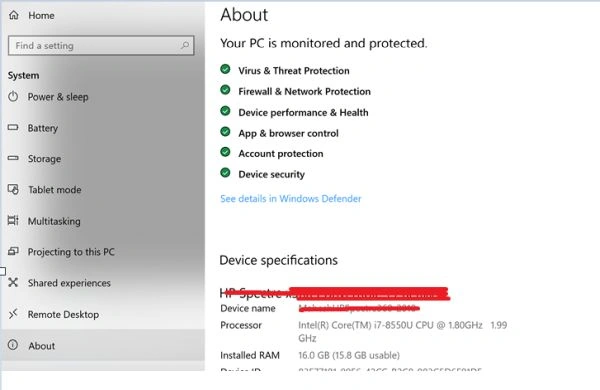Click the Home house icon
Image resolution: width=600 pixels, height=390 pixels.
click(13, 15)
